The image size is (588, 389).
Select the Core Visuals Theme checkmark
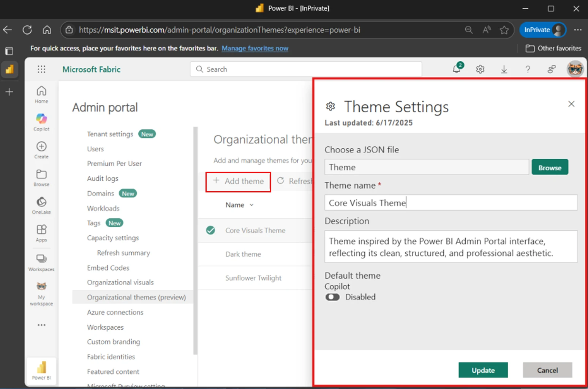click(x=210, y=230)
